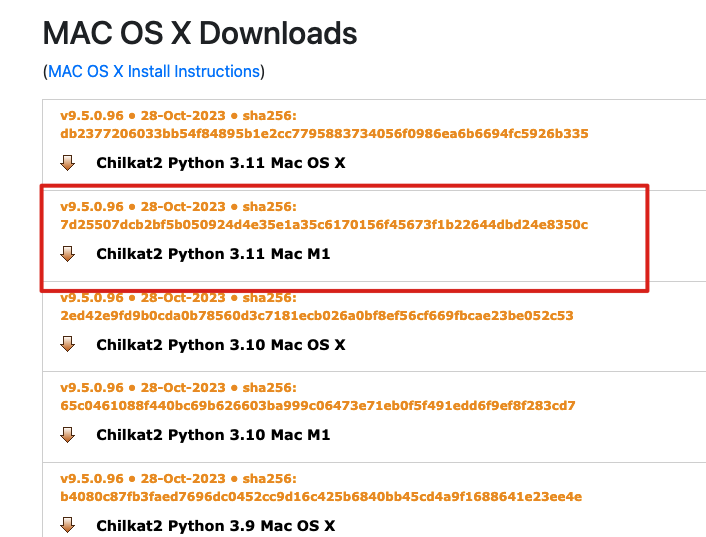Click the sha256 hash starting with db2377206033
706x537 pixels.
pyautogui.click(x=324, y=133)
